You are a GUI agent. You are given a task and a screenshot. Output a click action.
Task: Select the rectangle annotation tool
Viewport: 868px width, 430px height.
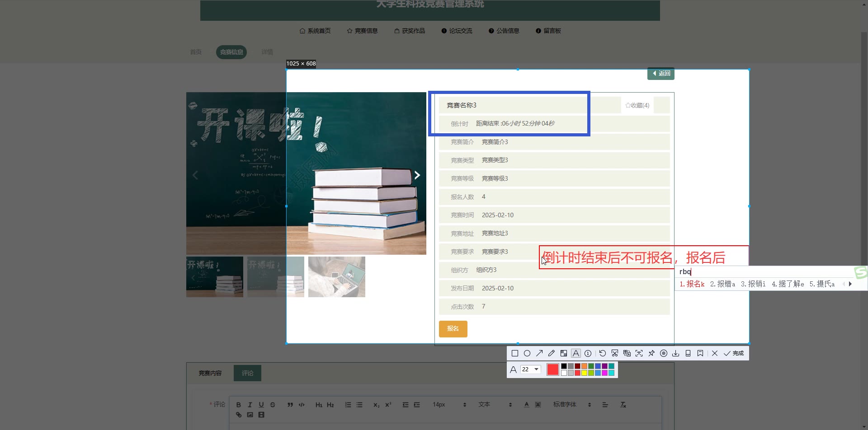click(x=514, y=353)
